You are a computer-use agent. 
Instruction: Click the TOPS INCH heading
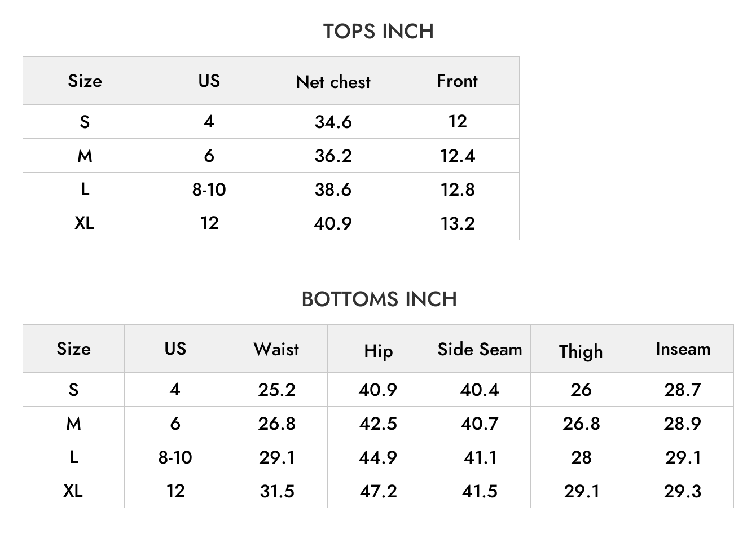[x=378, y=32]
